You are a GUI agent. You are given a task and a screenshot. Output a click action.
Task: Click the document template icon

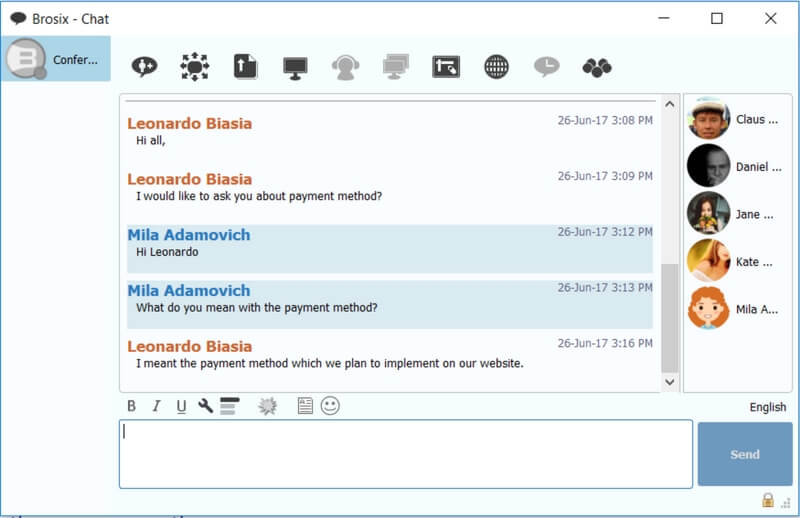(305, 406)
